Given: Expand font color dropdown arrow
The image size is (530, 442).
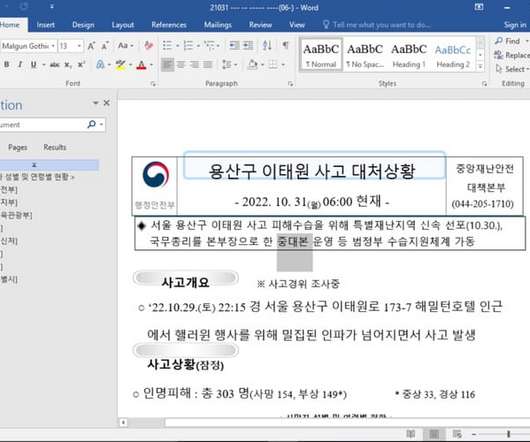Looking at the screenshot, I should (151, 65).
